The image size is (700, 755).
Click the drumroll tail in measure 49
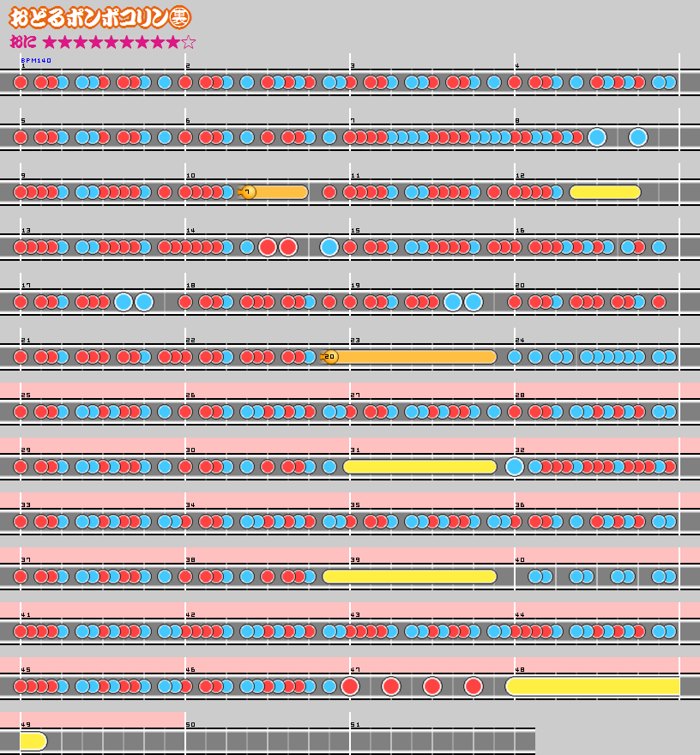coord(33,741)
